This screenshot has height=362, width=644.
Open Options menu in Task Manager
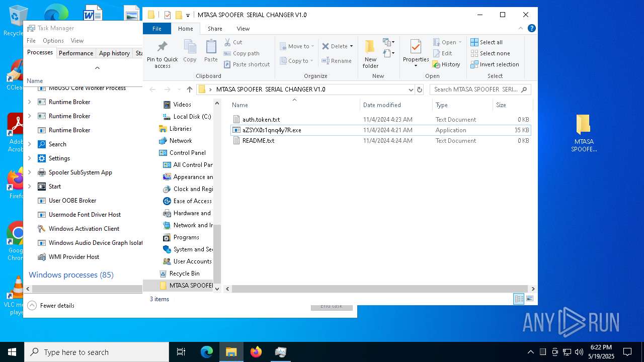point(53,41)
